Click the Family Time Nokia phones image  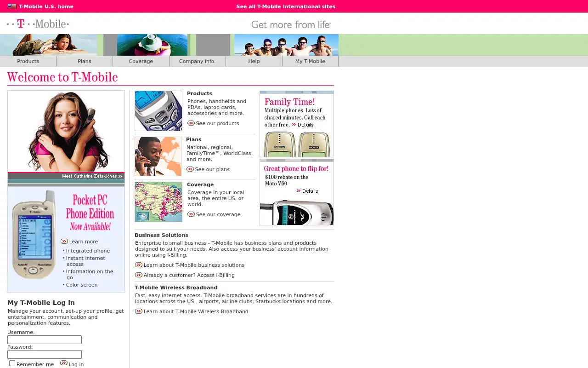point(297,144)
